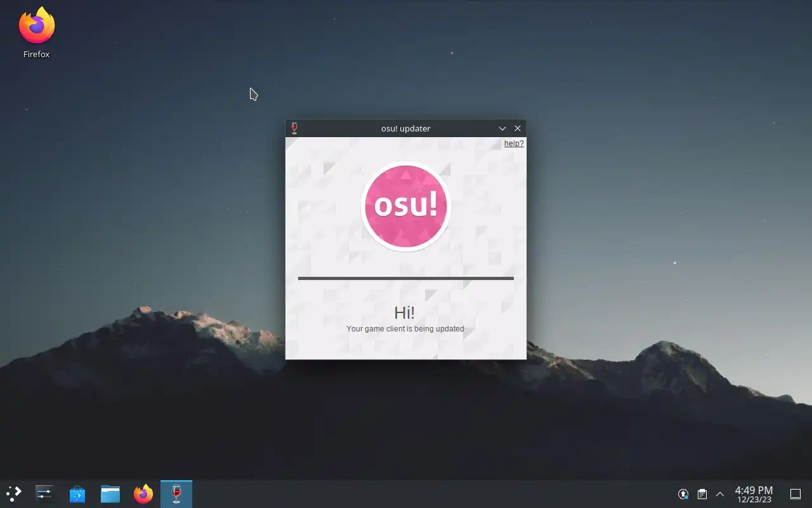Open the Dolphin file manager in taskbar
Viewport: 812px width, 508px height.
point(110,494)
